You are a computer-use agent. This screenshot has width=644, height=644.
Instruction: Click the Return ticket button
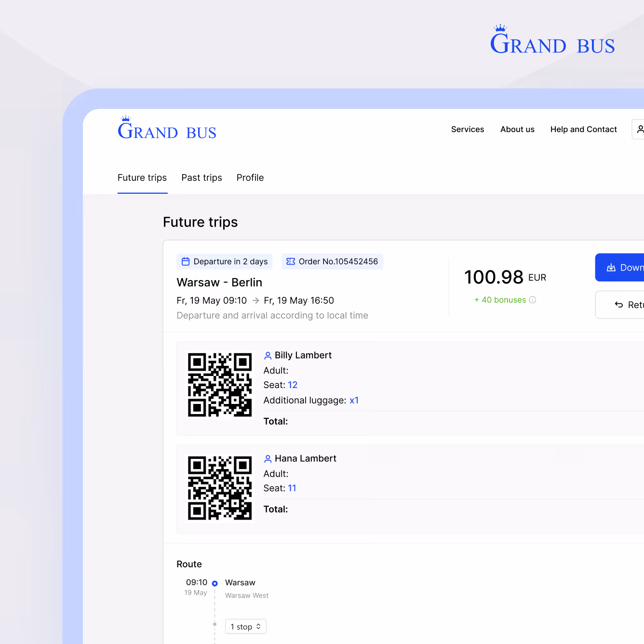620,305
